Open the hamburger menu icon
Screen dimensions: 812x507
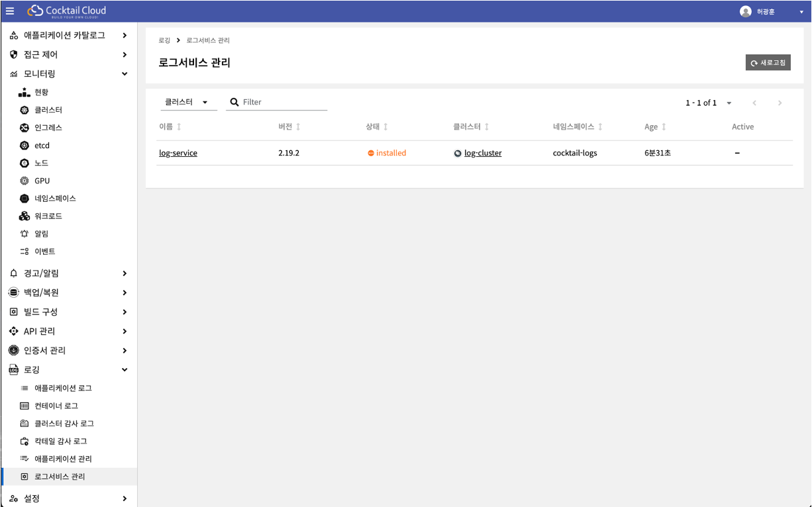(x=10, y=11)
